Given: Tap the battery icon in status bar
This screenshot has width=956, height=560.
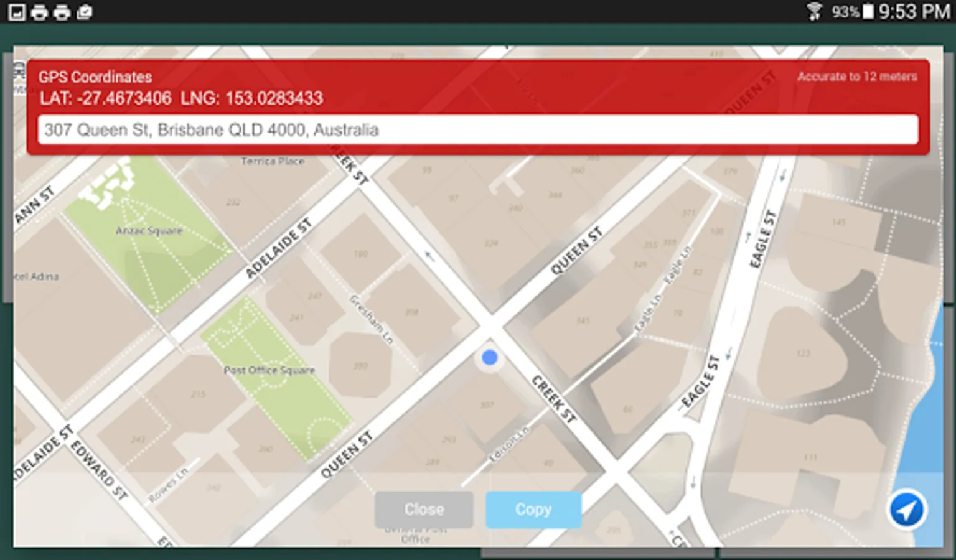Looking at the screenshot, I should pos(868,11).
